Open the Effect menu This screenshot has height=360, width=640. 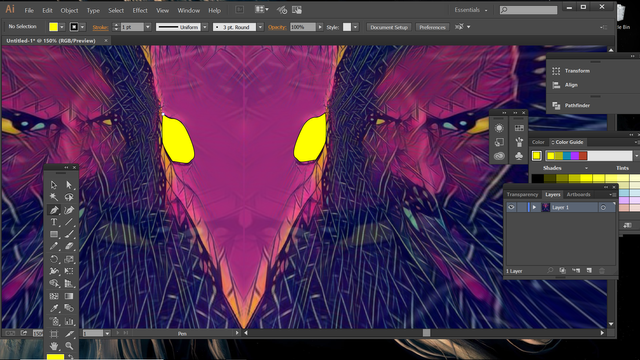140,10
